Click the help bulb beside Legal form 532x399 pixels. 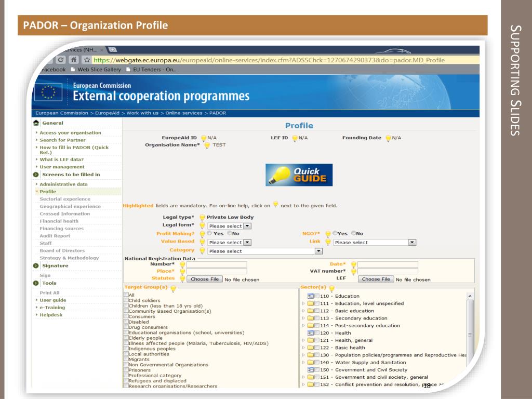(x=202, y=225)
